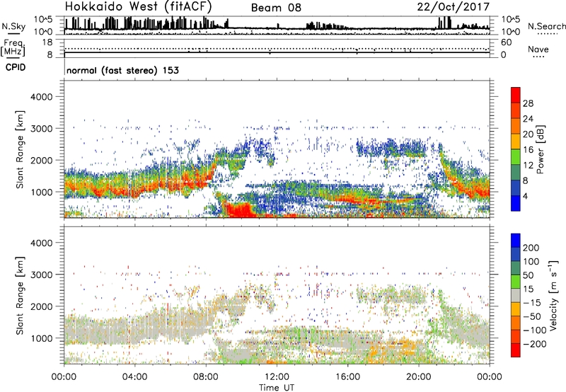Click the 'Nave' legend label
This screenshot has height=392, width=566.
coord(538,50)
